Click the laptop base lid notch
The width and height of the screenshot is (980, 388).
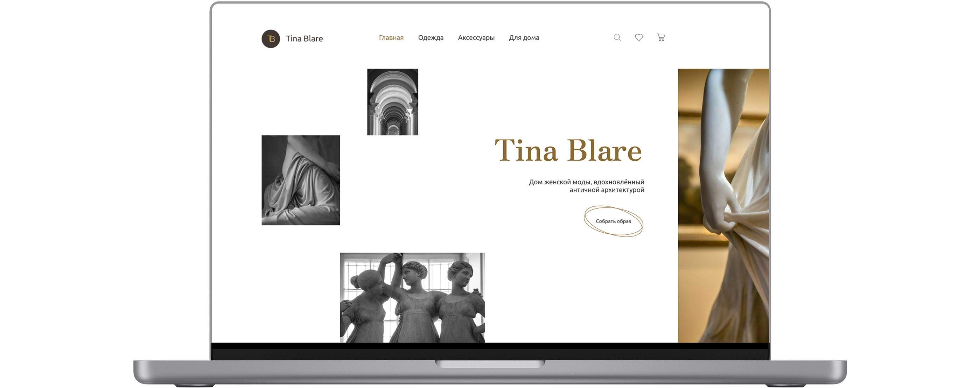point(490,364)
